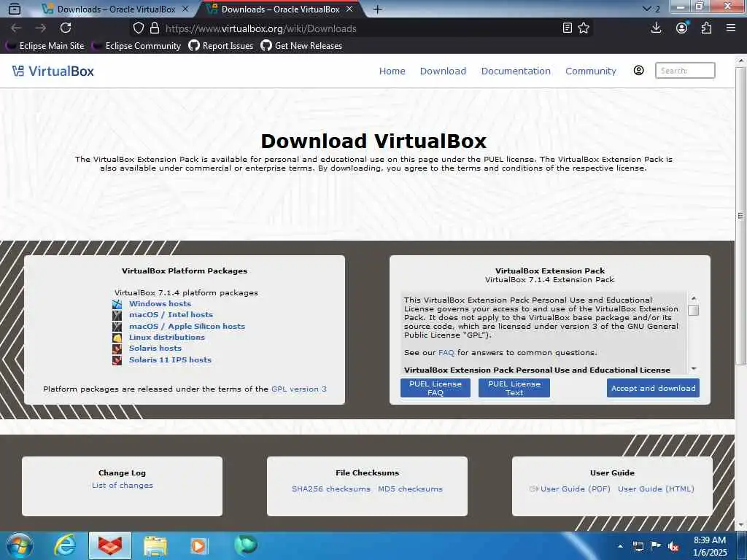
Task: Click the Windows hosts download link
Action: (x=160, y=304)
